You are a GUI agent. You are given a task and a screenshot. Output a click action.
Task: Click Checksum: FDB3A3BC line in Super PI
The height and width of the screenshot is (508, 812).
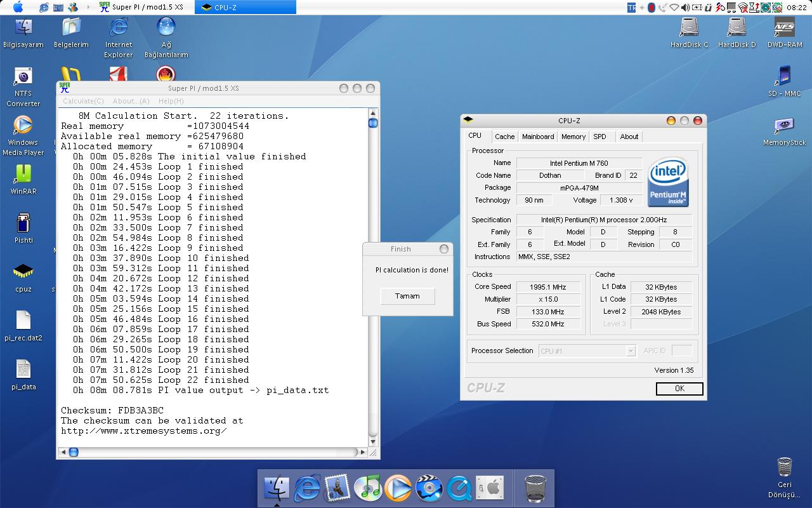coord(112,410)
